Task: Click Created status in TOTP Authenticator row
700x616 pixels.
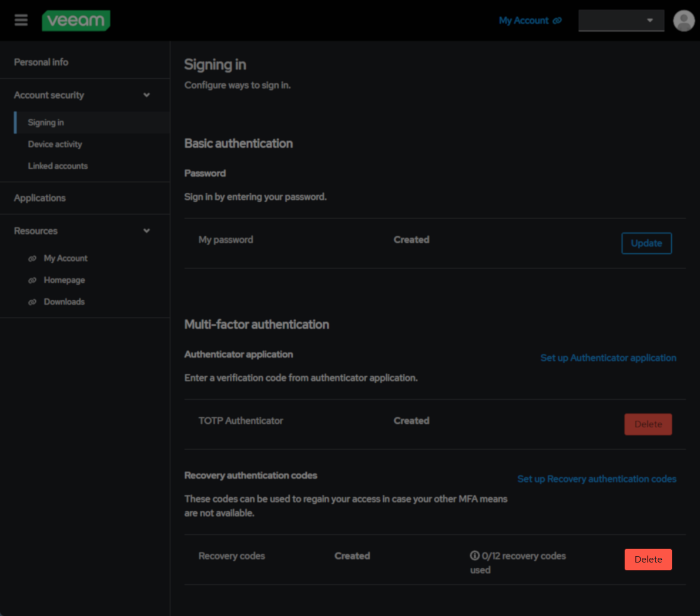Action: [411, 421]
